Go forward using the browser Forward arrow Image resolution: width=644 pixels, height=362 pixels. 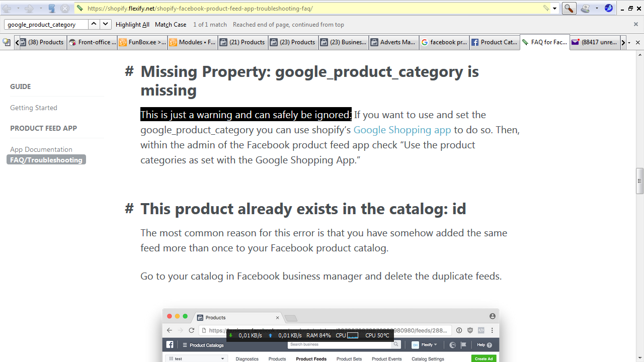(x=29, y=9)
